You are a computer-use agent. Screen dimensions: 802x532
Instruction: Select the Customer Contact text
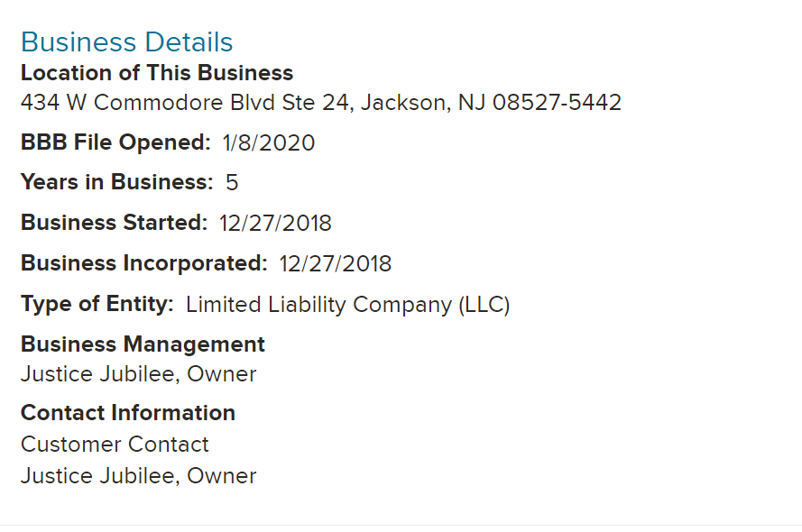[x=115, y=445]
